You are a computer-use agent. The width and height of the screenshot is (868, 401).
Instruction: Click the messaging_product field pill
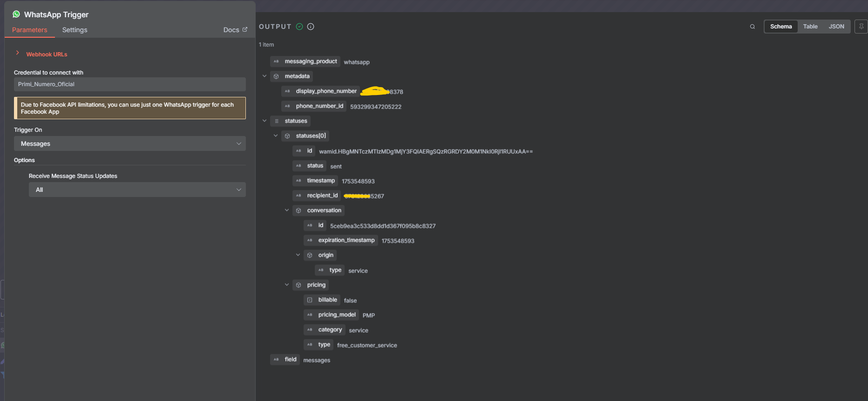pyautogui.click(x=305, y=61)
